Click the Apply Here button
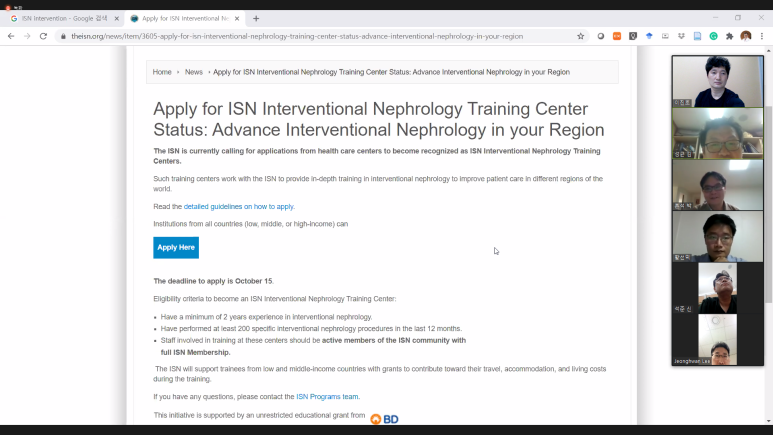The height and width of the screenshot is (435, 773). pos(176,248)
